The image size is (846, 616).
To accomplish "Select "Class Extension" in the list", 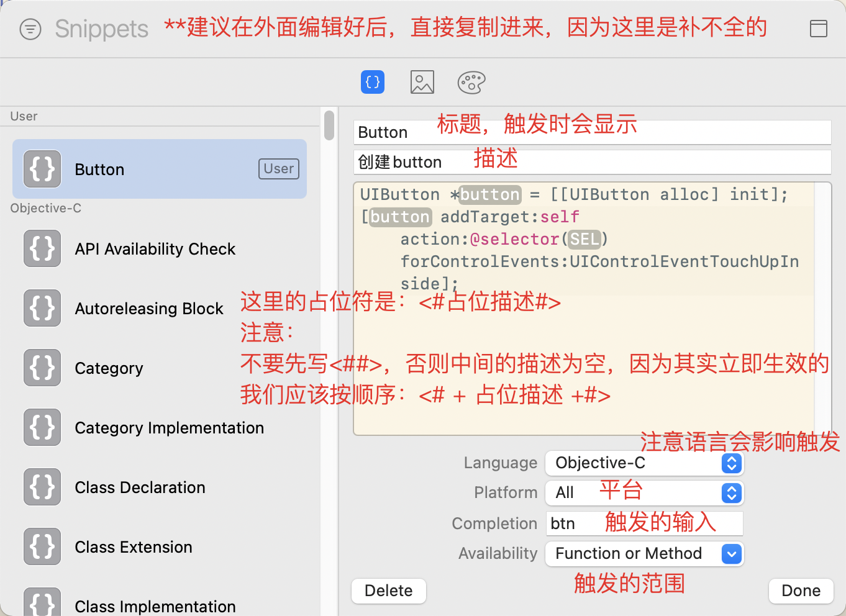I will 134,547.
